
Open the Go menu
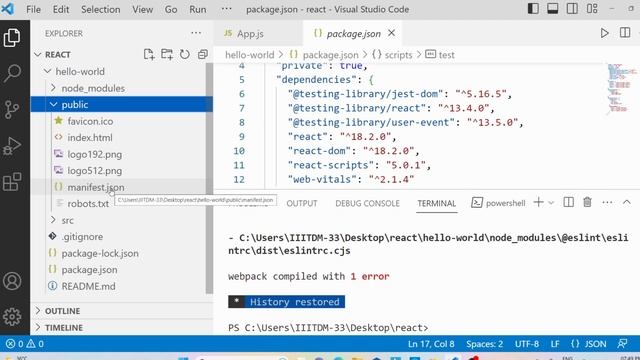point(171,9)
